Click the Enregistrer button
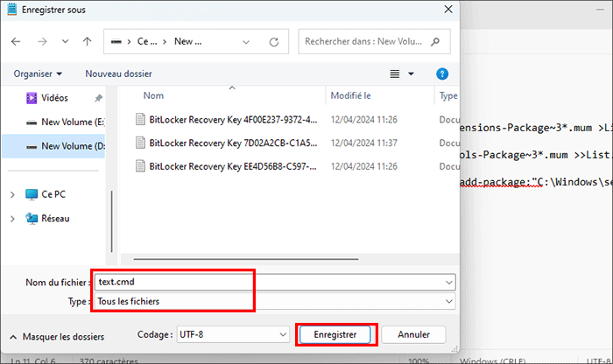The width and height of the screenshot is (613, 364). tap(335, 334)
